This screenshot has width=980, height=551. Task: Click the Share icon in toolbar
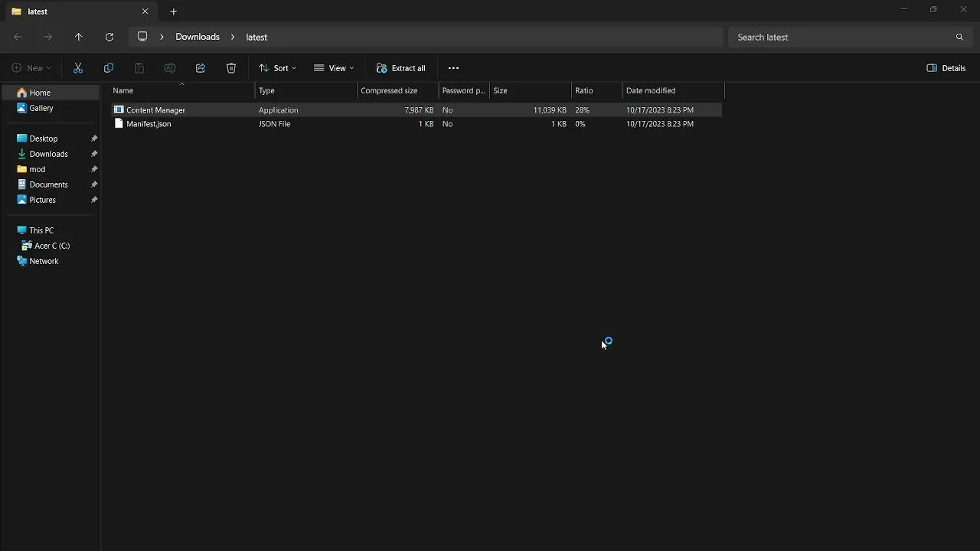click(201, 68)
